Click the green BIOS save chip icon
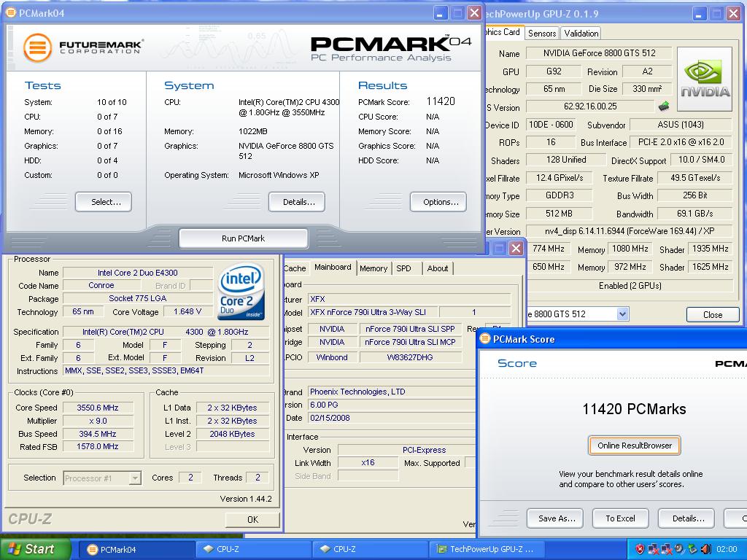The width and height of the screenshot is (747, 560). (x=664, y=106)
